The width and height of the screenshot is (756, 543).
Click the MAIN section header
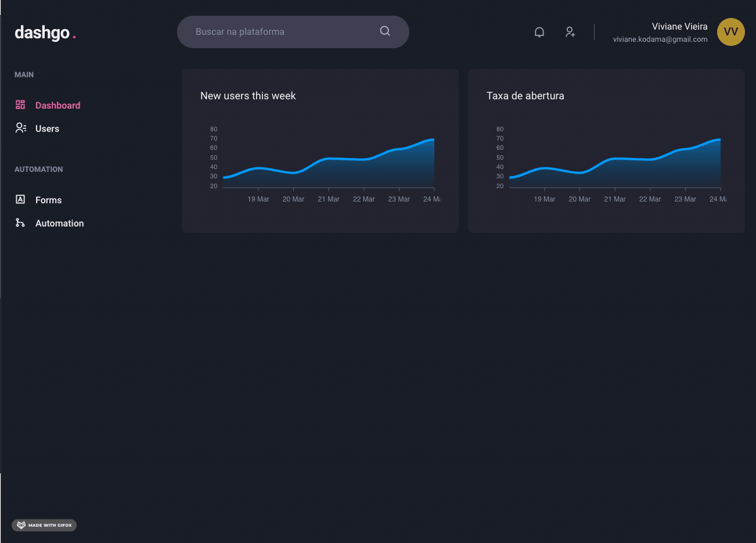click(24, 74)
